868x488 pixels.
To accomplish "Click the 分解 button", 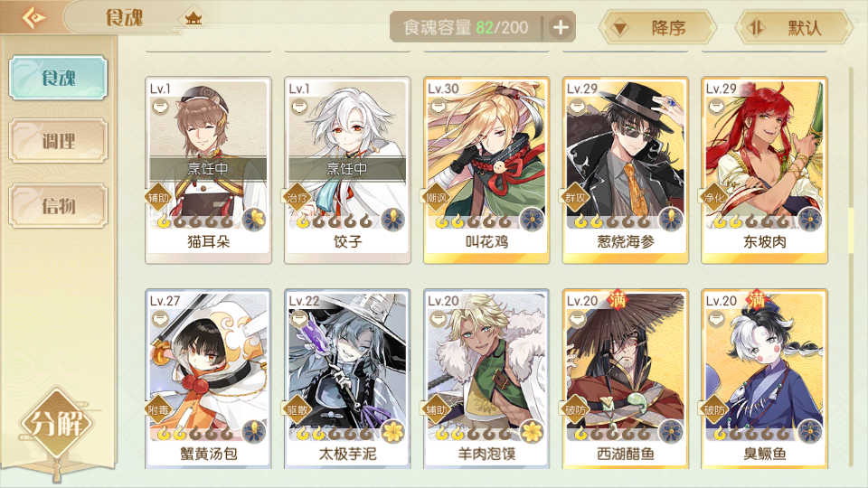I will pyautogui.click(x=57, y=425).
